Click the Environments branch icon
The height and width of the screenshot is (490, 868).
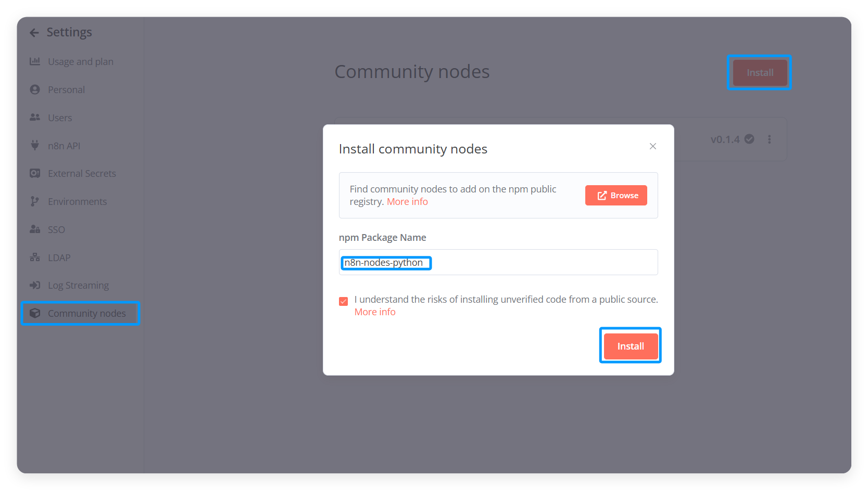(x=35, y=201)
